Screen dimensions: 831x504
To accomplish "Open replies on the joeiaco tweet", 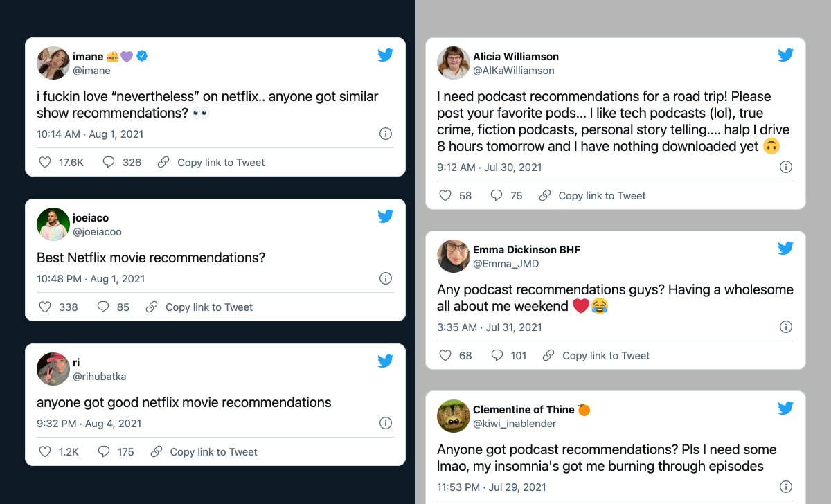I will click(x=104, y=307).
